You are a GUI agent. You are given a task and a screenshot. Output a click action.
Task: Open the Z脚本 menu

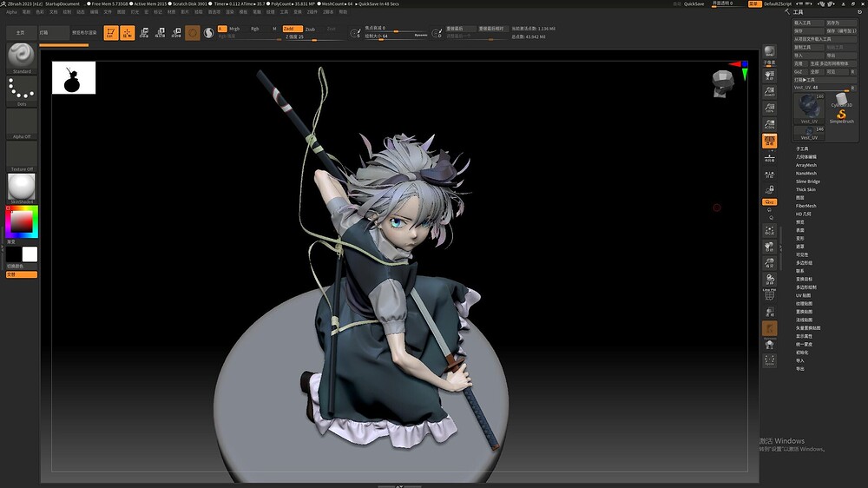(328, 11)
